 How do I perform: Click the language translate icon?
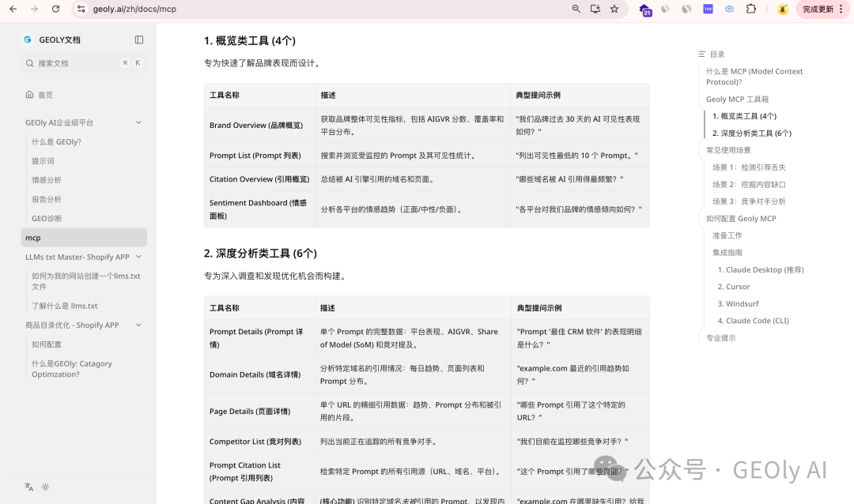[x=29, y=487]
